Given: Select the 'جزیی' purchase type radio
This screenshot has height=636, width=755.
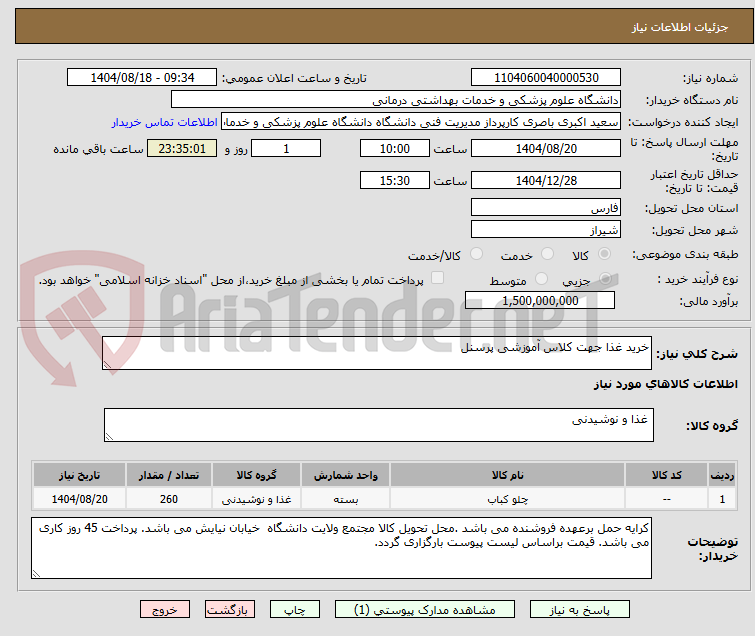Looking at the screenshot, I should [x=605, y=278].
